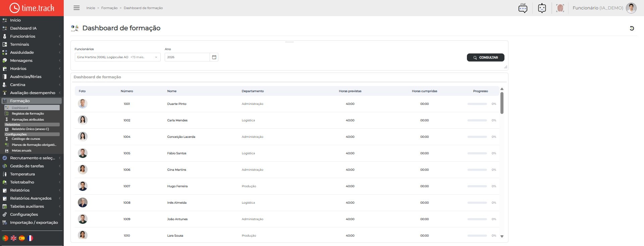Switch language to French flag
The image size is (644, 246).
tap(30, 238)
